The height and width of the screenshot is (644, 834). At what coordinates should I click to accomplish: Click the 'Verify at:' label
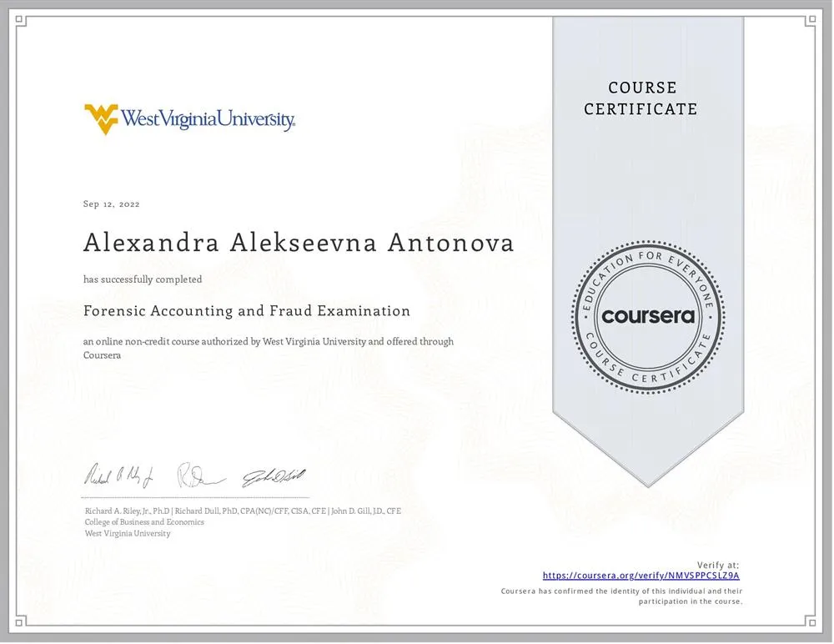[718, 566]
